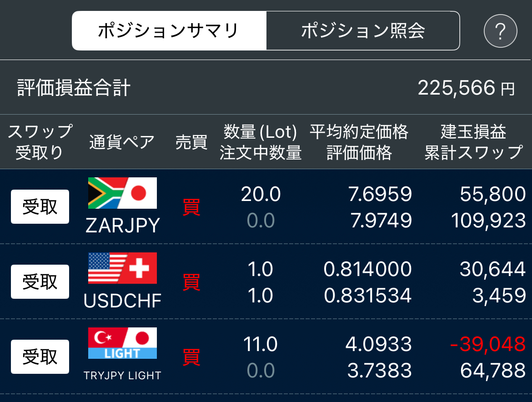Image resolution: width=532 pixels, height=402 pixels.
Task: Open the help question mark icon
Action: click(x=500, y=31)
